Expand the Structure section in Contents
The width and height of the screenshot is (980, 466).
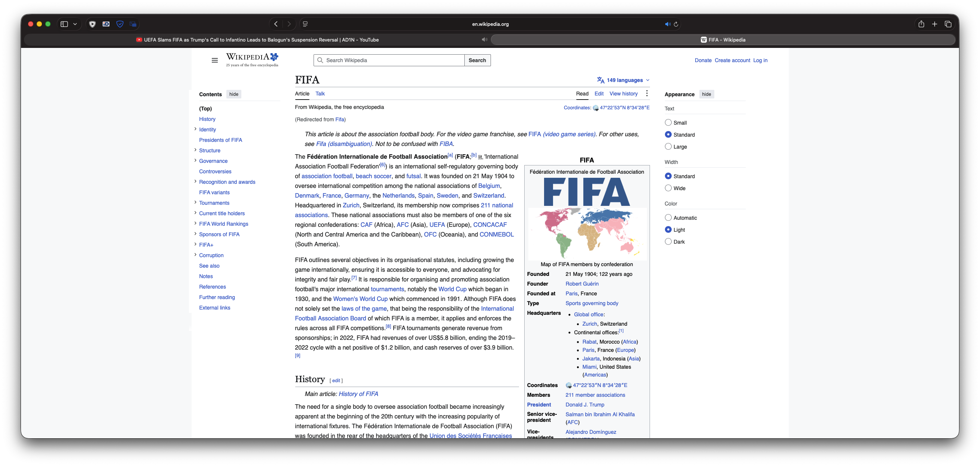coord(195,150)
